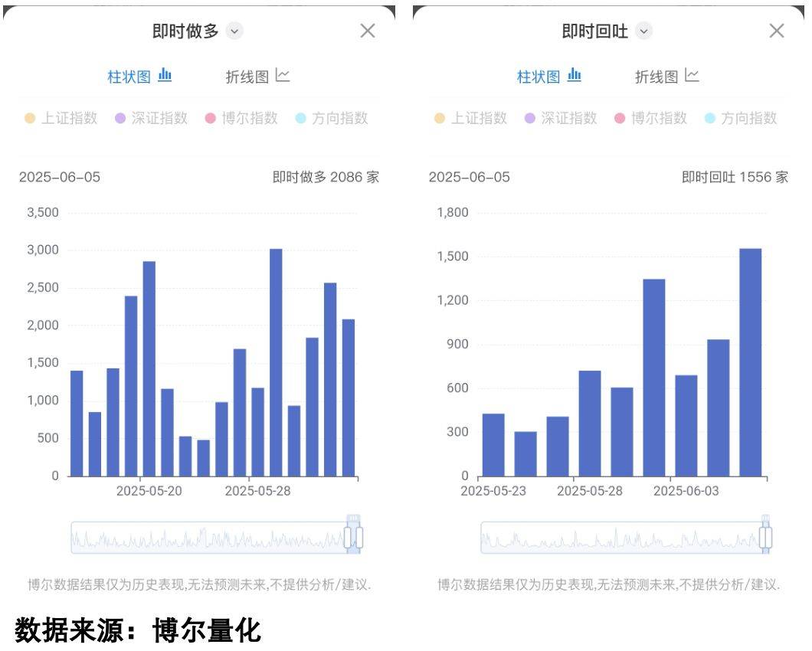812x651 pixels.
Task: Toggle 上证指数 legend in 即时做多 chart
Action: (61, 118)
